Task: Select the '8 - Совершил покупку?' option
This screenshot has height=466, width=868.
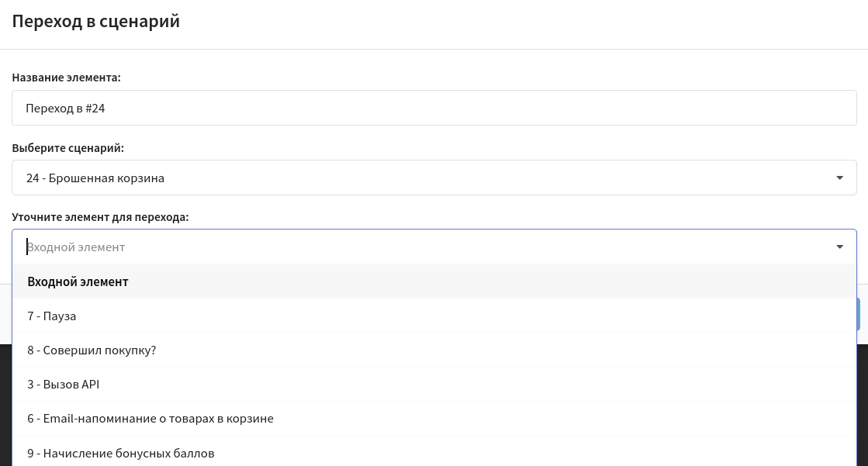Action: tap(92, 350)
